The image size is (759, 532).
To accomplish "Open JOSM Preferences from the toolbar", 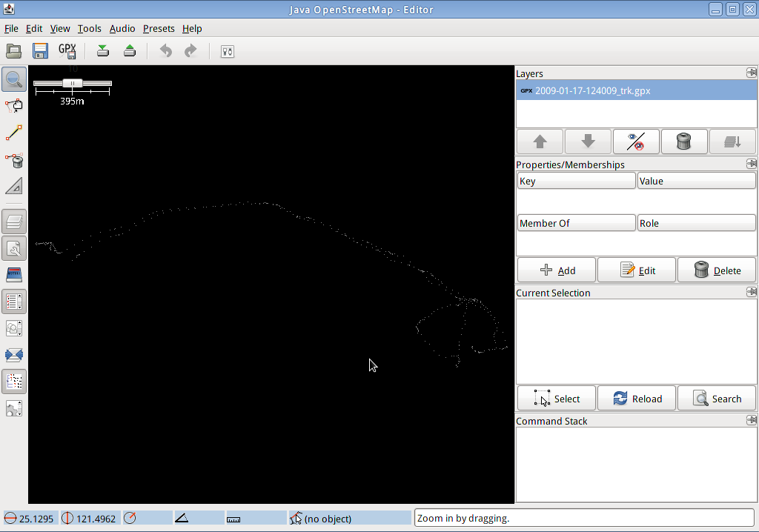I will 227,50.
